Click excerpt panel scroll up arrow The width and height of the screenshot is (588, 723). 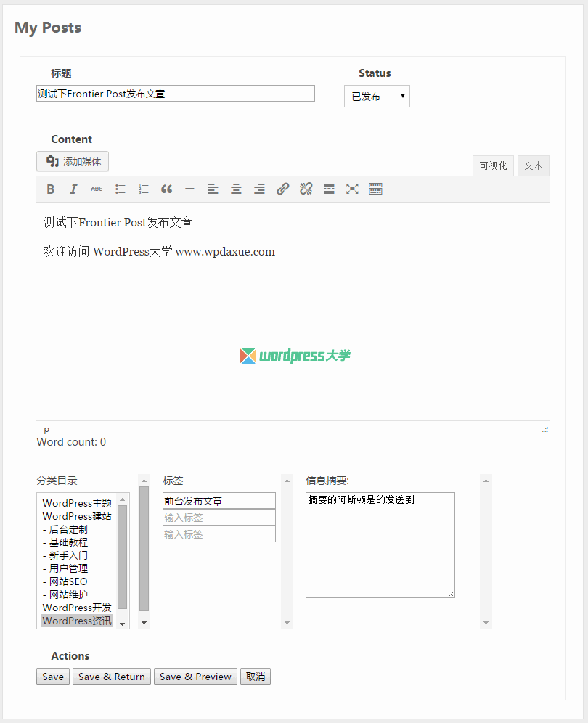coord(486,481)
